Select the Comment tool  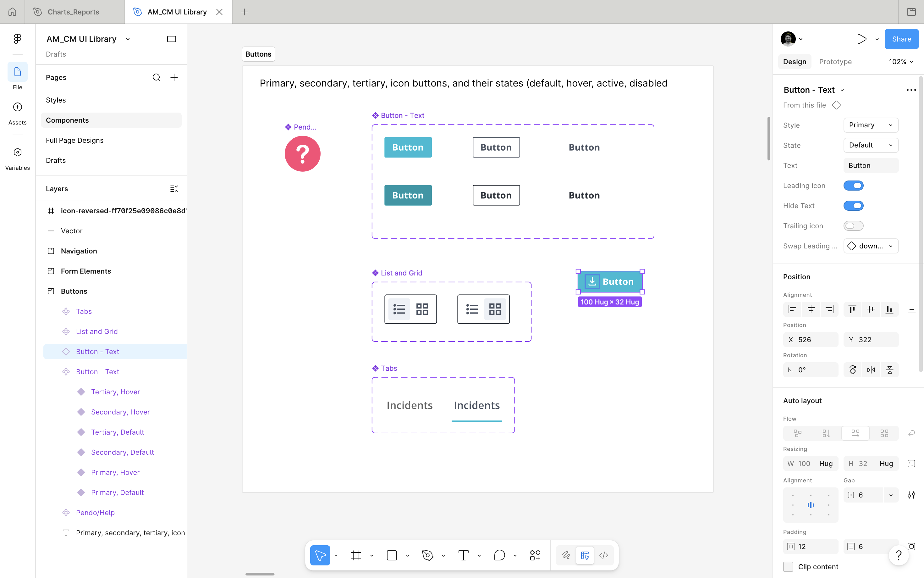point(499,555)
